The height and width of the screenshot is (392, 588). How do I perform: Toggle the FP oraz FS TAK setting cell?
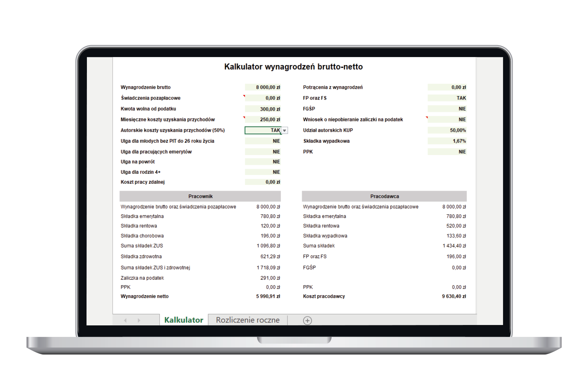[447, 98]
